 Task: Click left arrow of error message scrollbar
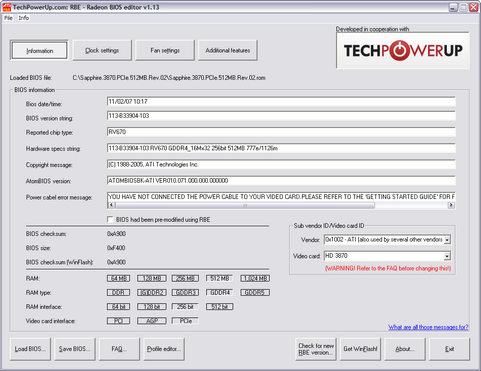(x=111, y=205)
